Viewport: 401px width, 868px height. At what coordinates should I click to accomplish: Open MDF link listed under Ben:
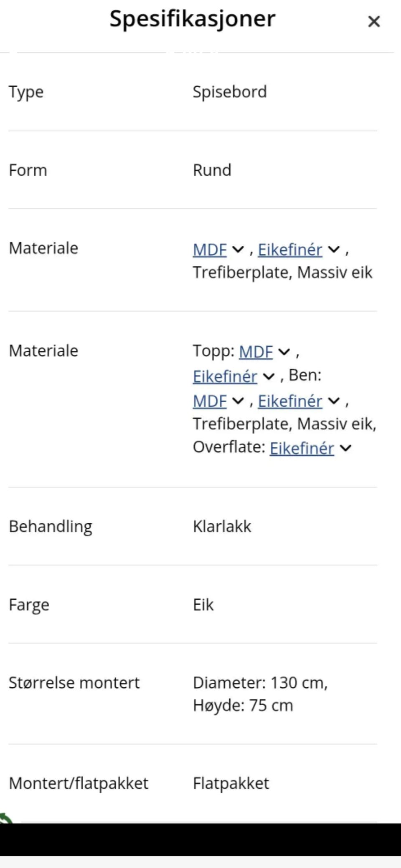tap(210, 401)
